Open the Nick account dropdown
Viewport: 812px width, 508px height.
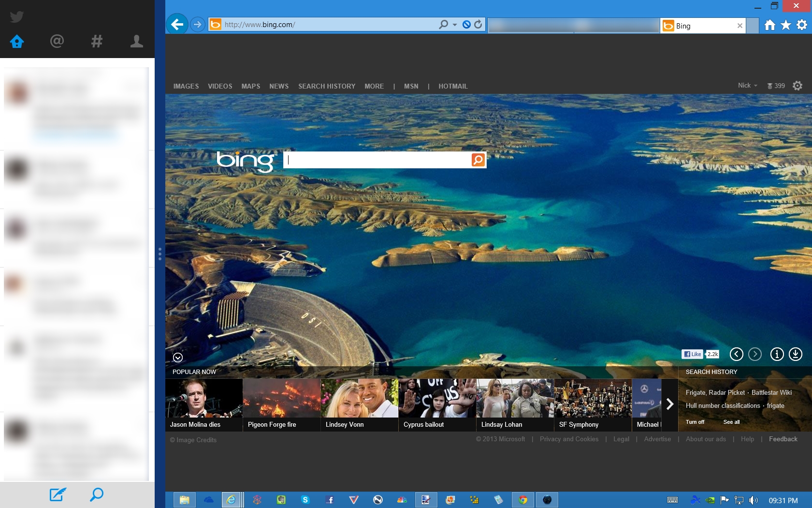[x=748, y=86]
